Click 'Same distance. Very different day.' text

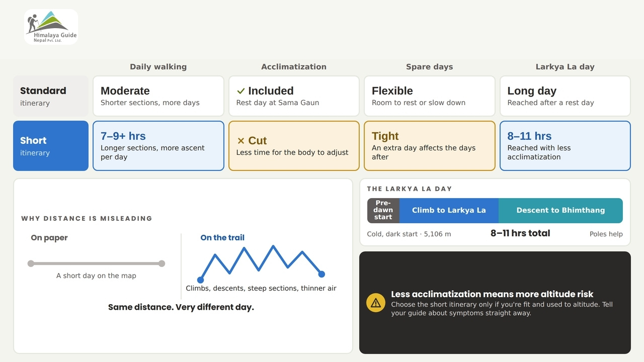click(x=181, y=307)
